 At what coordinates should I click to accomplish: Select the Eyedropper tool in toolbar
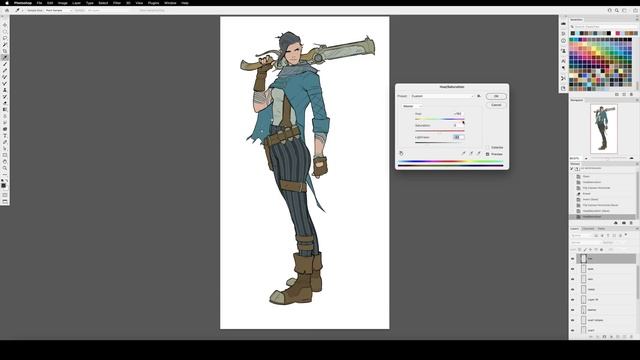click(x=5, y=58)
